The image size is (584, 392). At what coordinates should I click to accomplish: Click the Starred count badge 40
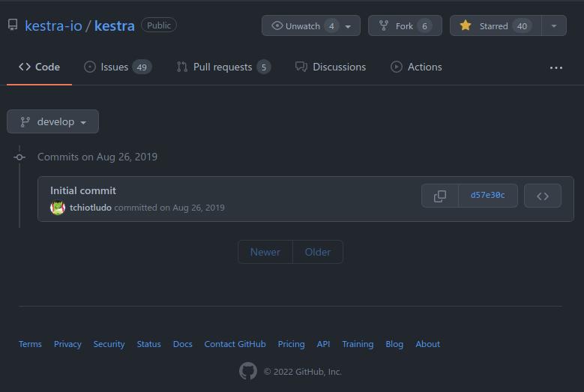point(523,26)
